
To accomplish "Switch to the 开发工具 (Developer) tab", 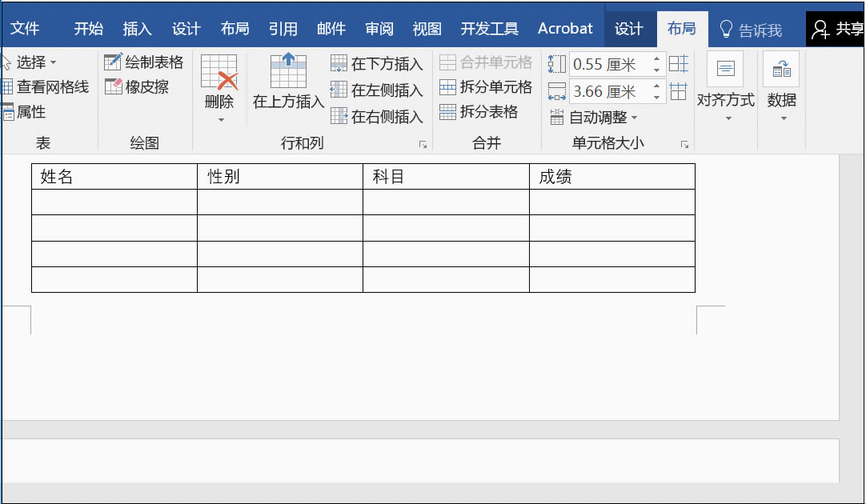I will (x=489, y=29).
